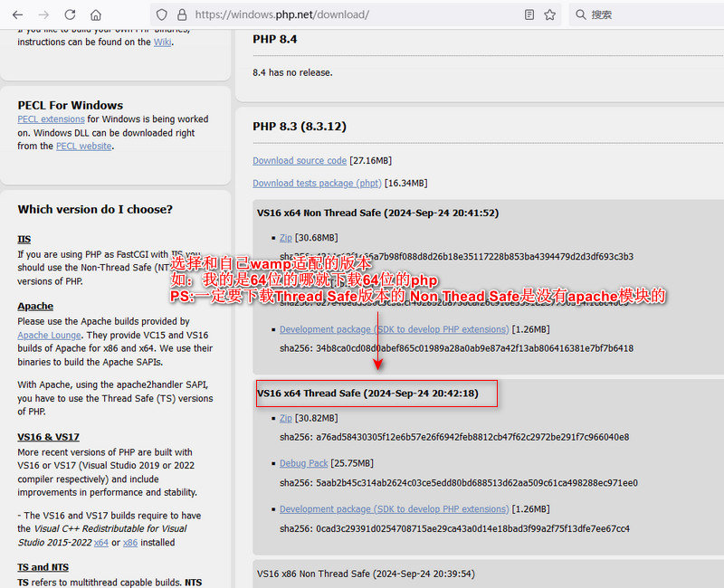
Task: Focus the URL address bar
Action: point(356,14)
